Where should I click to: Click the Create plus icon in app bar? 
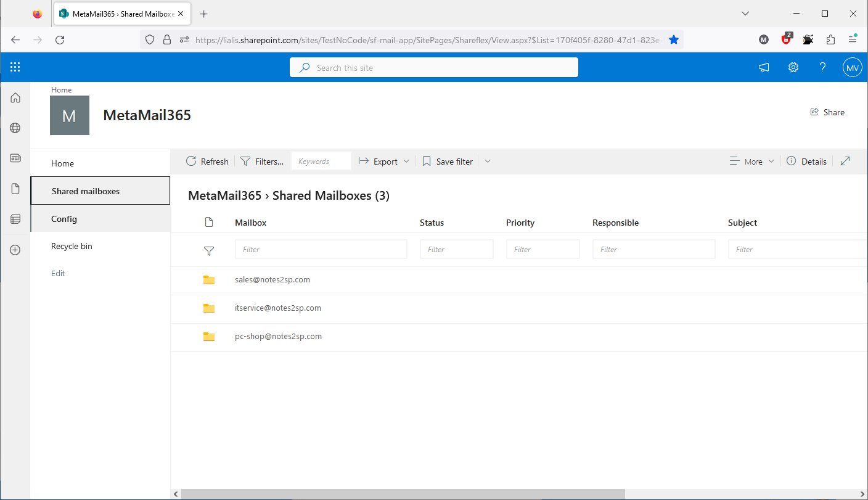point(15,250)
